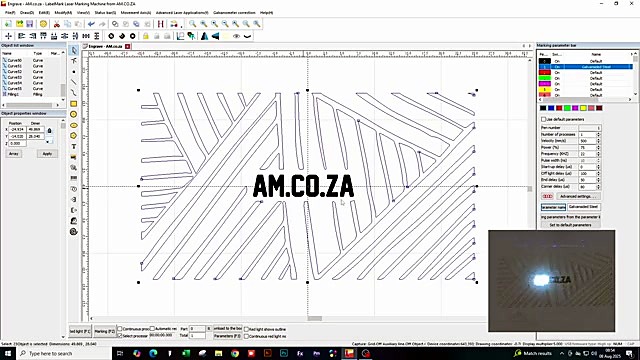640x360 pixels.
Task: Click the Parameters (F3) button
Action: click(x=227, y=336)
